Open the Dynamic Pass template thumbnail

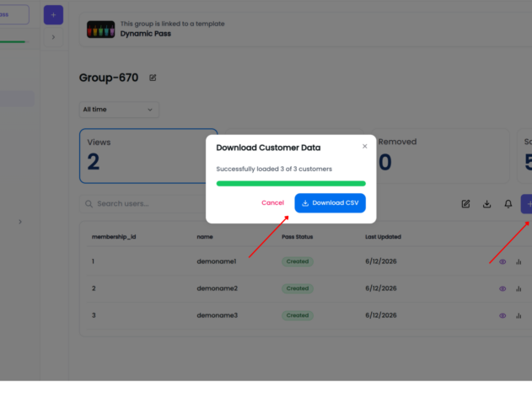tap(101, 30)
